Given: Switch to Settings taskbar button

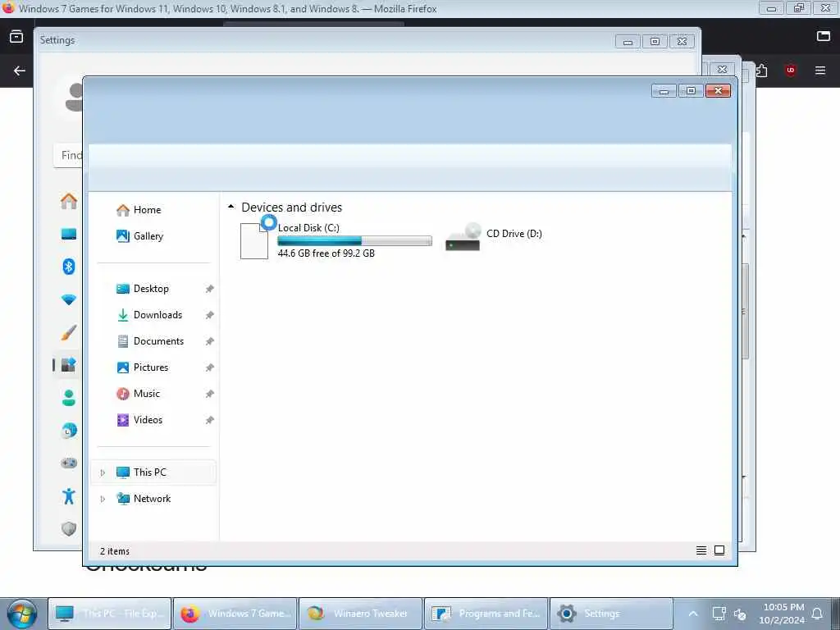Looking at the screenshot, I should pos(611,614).
